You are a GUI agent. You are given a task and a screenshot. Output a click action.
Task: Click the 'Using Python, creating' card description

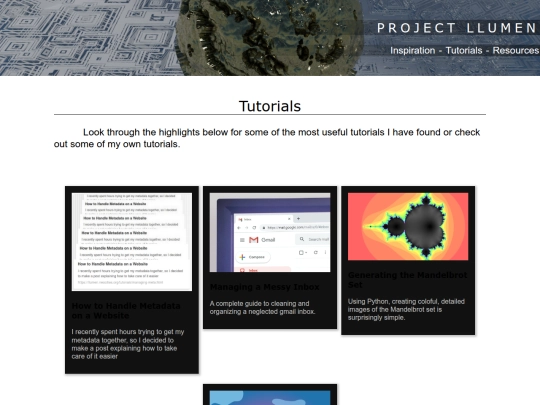coord(406,309)
